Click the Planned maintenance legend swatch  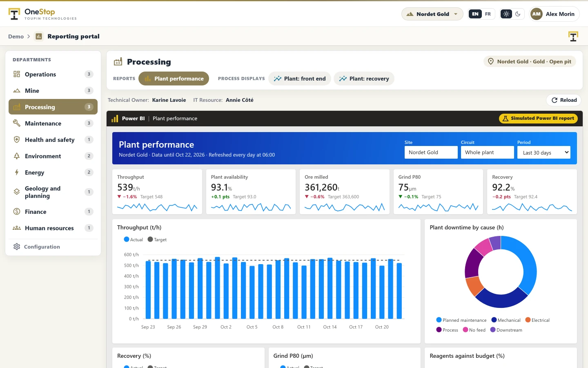pyautogui.click(x=439, y=320)
